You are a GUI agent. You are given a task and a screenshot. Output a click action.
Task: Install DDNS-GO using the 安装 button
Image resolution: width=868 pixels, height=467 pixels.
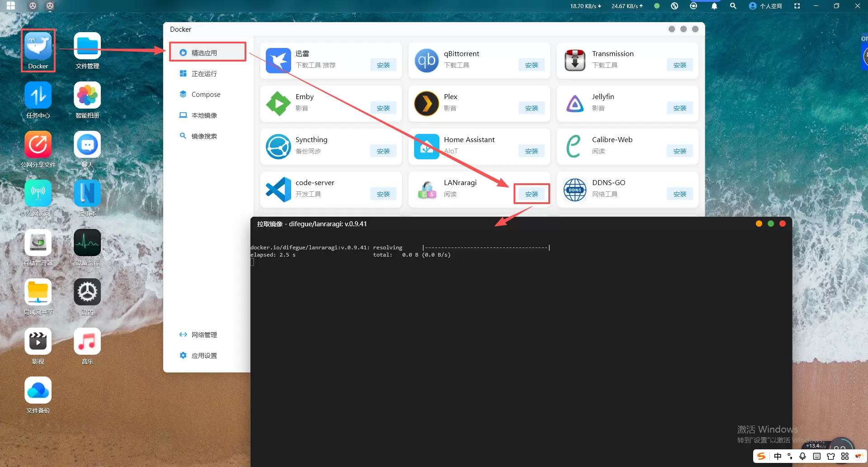(679, 194)
